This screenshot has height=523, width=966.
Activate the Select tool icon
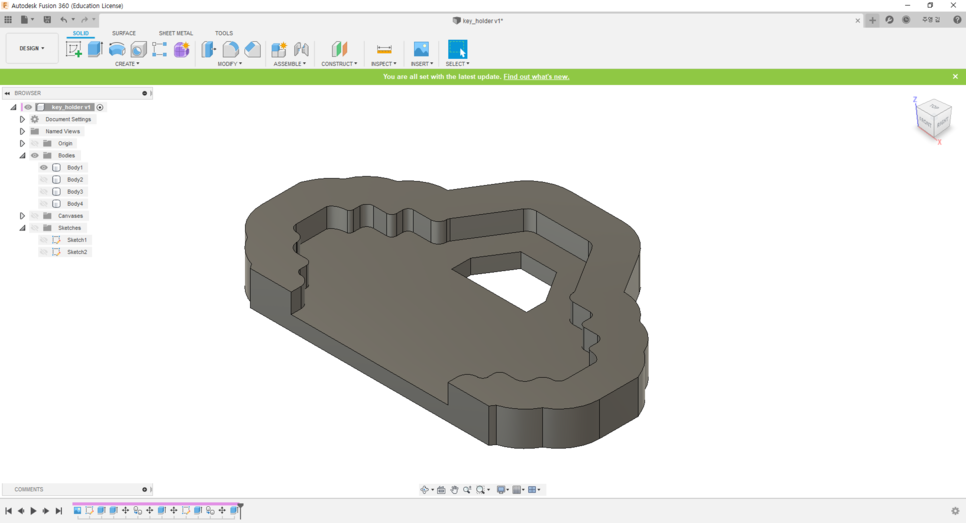[457, 49]
